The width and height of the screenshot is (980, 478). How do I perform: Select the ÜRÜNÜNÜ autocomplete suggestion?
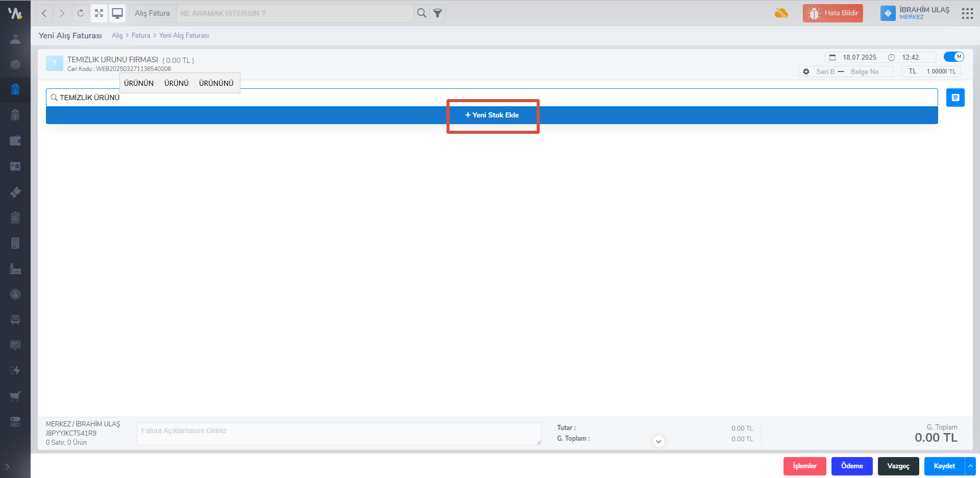[x=216, y=83]
